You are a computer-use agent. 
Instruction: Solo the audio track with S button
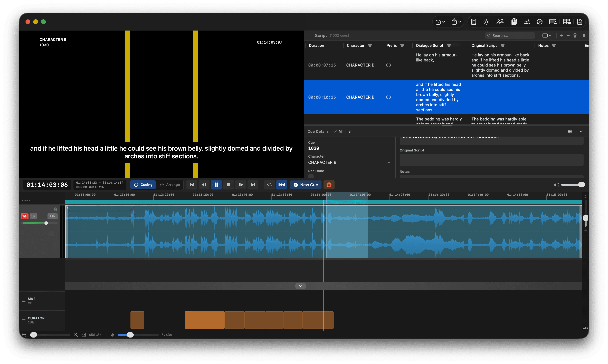click(x=34, y=216)
